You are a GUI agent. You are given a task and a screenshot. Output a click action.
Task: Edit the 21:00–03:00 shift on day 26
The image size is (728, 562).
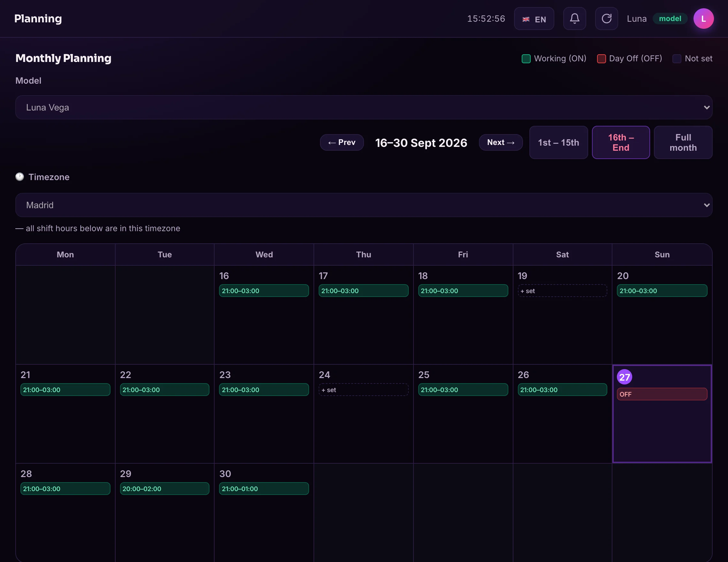tap(562, 390)
